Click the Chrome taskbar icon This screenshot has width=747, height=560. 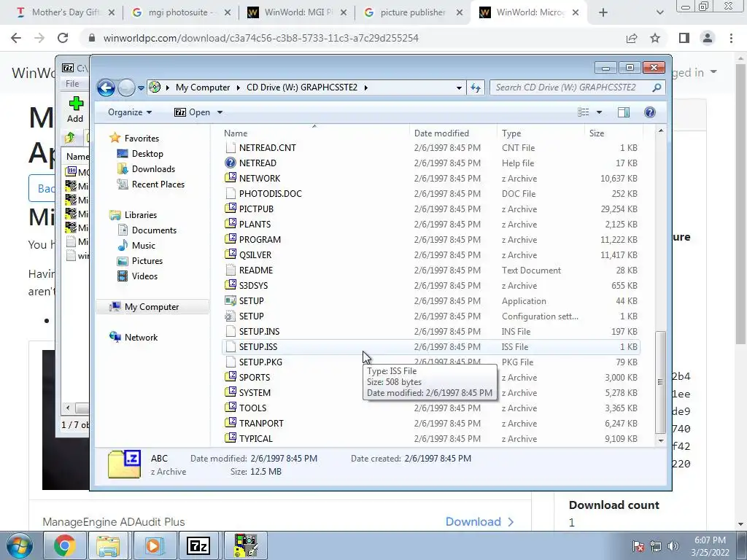(x=65, y=545)
